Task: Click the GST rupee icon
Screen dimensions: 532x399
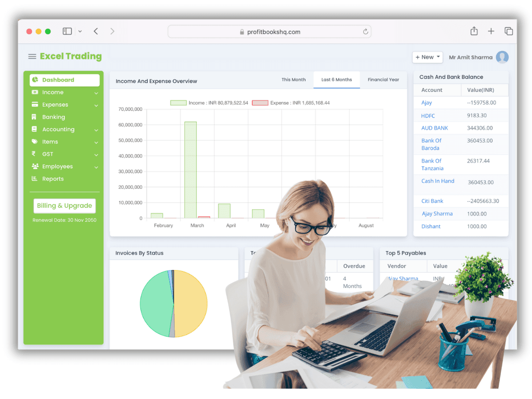Action: (35, 154)
